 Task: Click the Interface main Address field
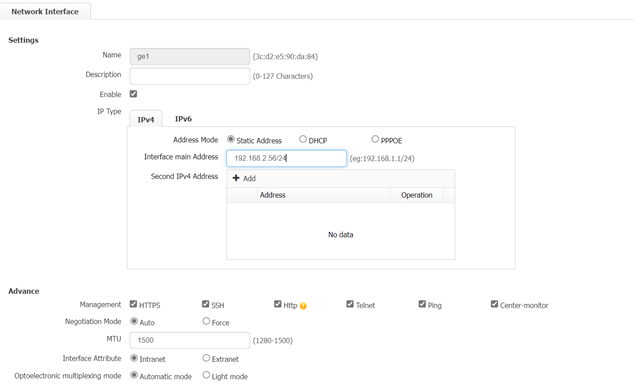[286, 158]
